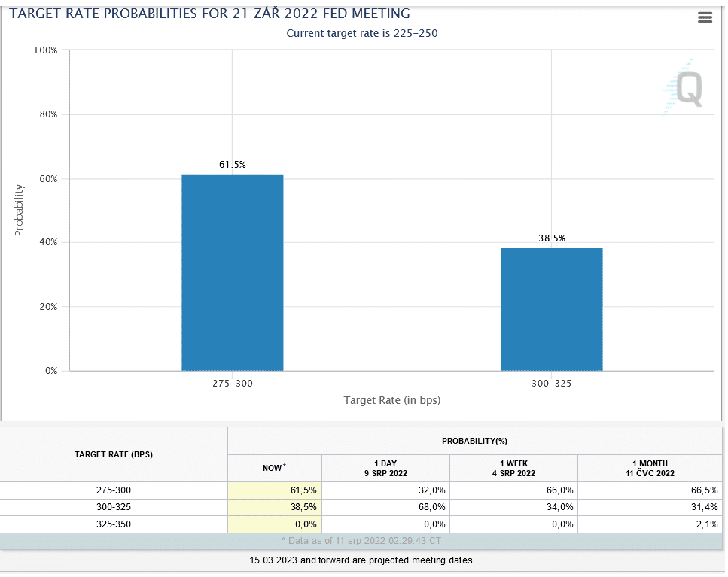The width and height of the screenshot is (728, 577).
Task: Click 34,0% cell in 1 WEEK column
Action: pyautogui.click(x=515, y=509)
